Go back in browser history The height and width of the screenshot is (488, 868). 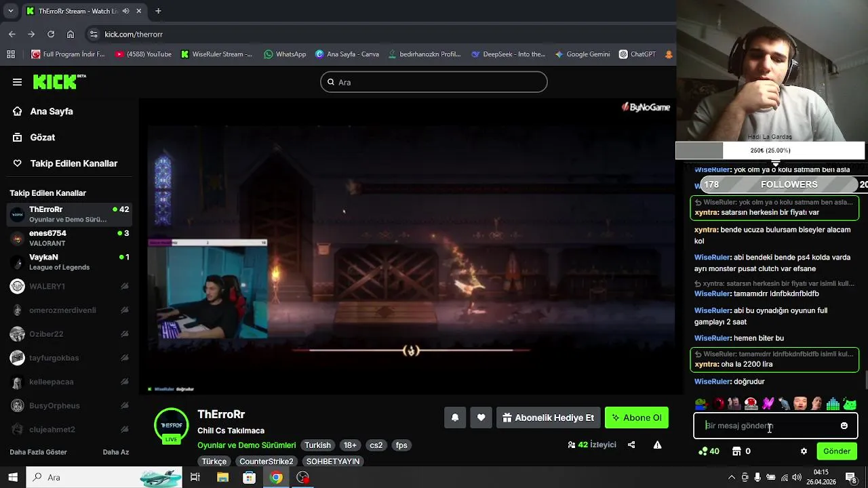12,34
